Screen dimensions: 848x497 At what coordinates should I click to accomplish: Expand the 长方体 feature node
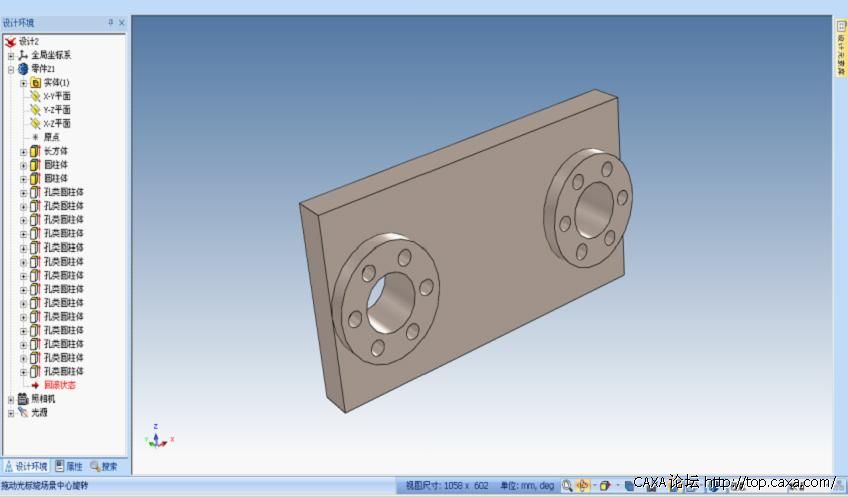(x=23, y=151)
